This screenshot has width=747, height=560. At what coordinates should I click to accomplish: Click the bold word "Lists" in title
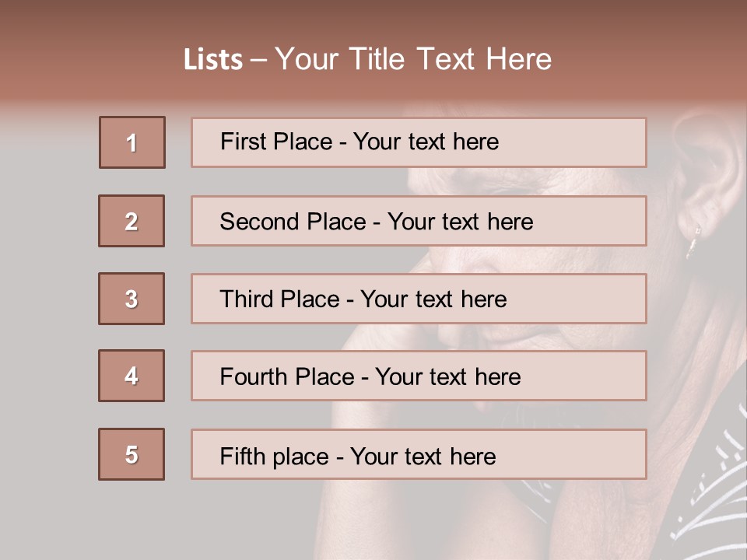(212, 60)
